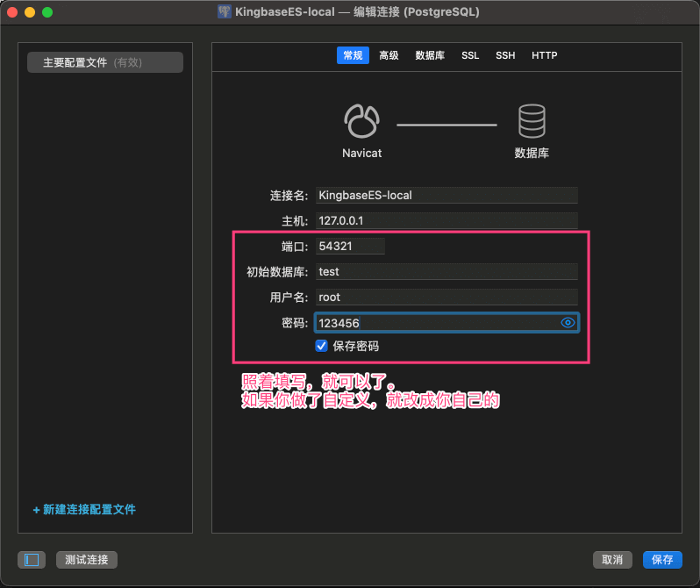Click the PostgreSQL icon in title bar
The image size is (700, 588).
click(225, 12)
